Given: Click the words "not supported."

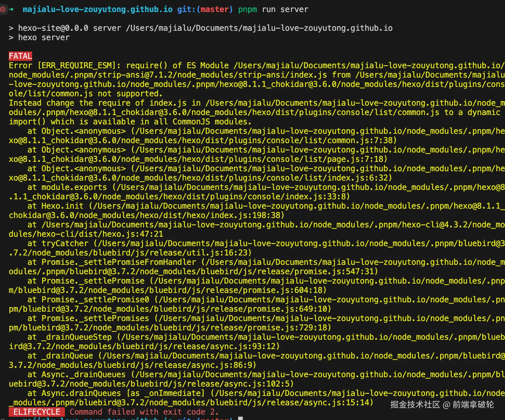Looking at the screenshot, I should tap(130, 94).
